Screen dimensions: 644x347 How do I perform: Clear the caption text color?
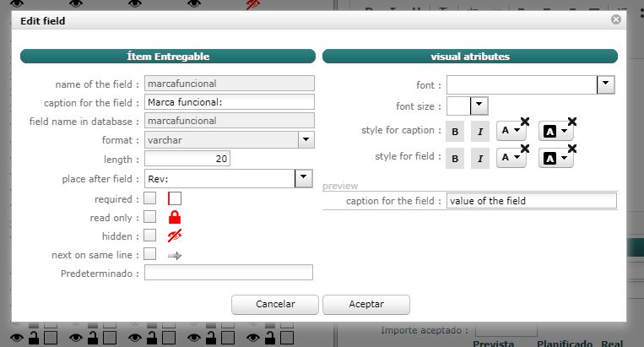(525, 122)
